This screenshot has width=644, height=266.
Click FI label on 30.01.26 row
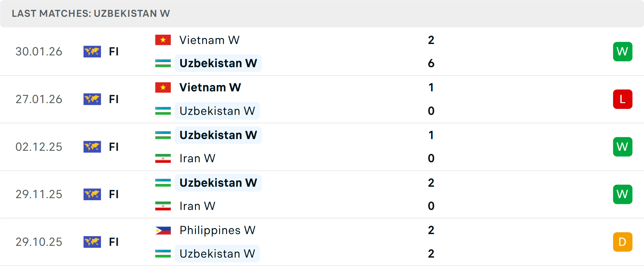click(114, 51)
